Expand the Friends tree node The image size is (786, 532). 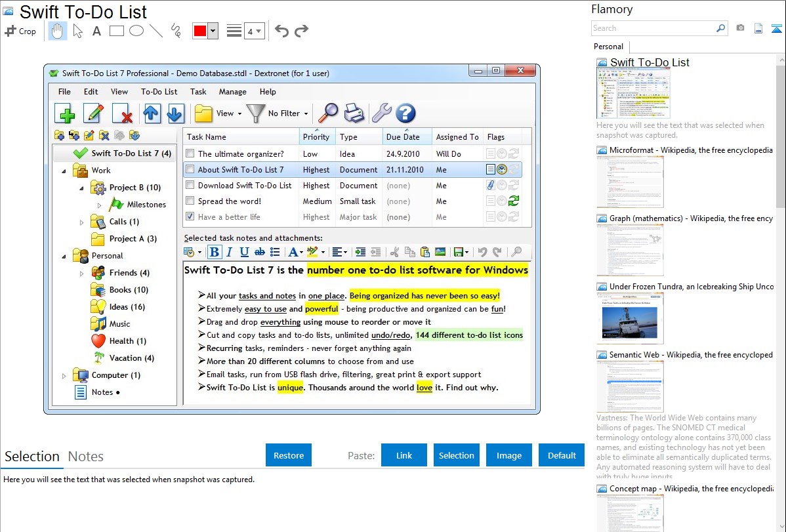[x=82, y=274]
